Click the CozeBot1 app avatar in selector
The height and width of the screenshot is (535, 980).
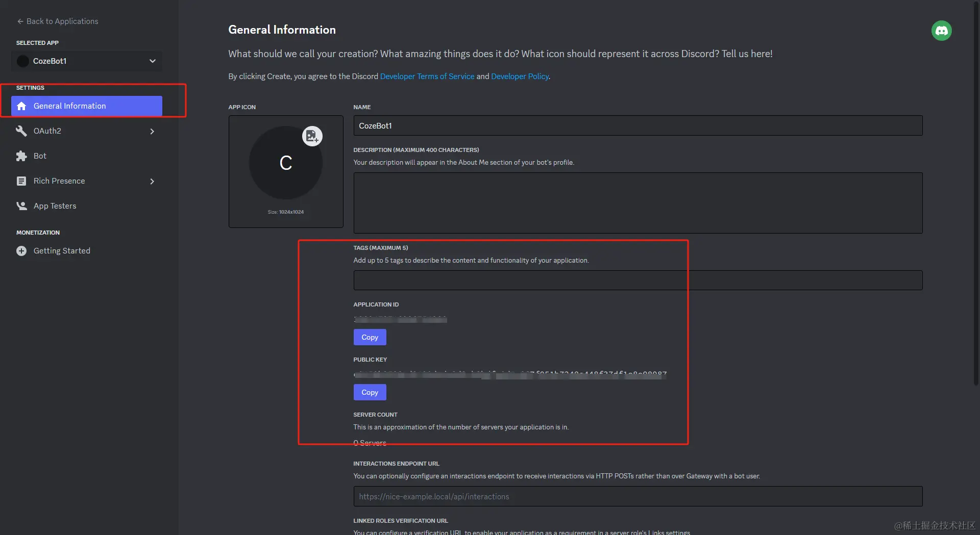coord(23,61)
